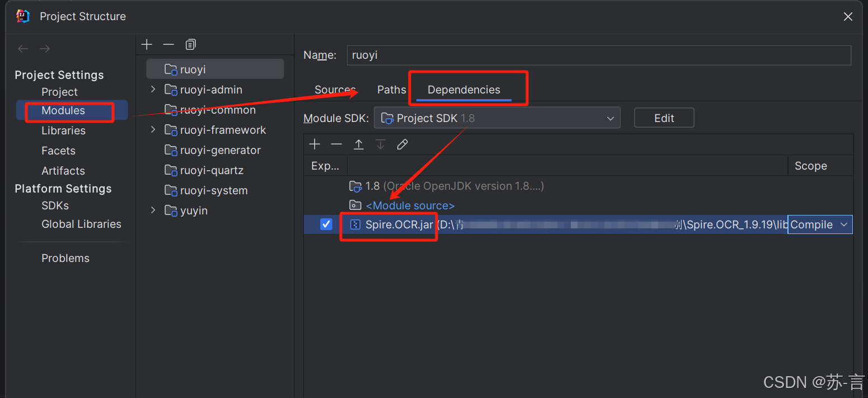Open the Problems section

[x=65, y=258]
